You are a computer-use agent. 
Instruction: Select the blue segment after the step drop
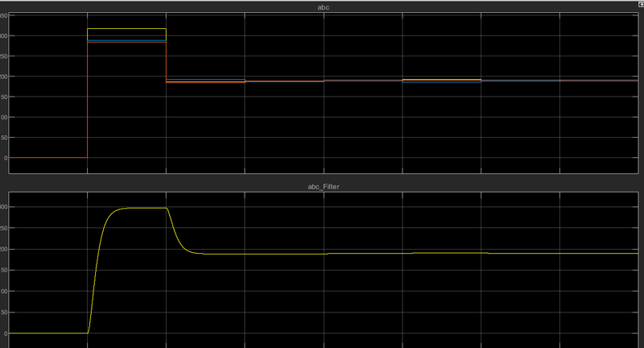[205, 79]
